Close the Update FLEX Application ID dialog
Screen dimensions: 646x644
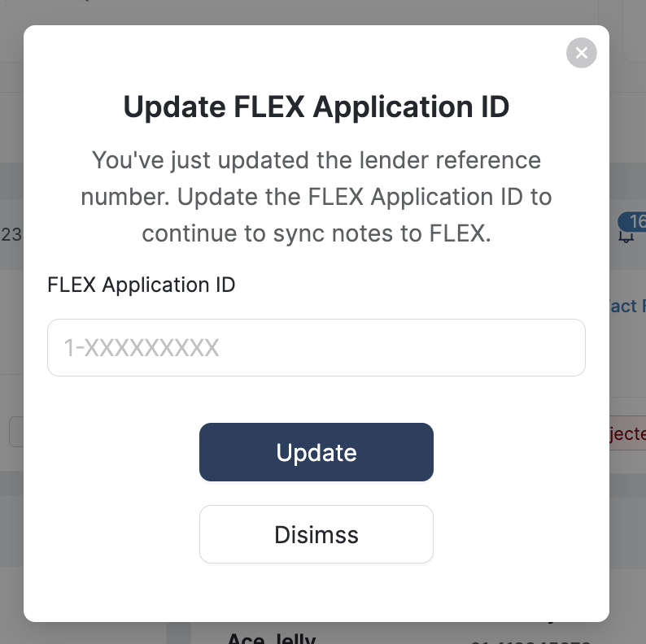click(x=581, y=54)
